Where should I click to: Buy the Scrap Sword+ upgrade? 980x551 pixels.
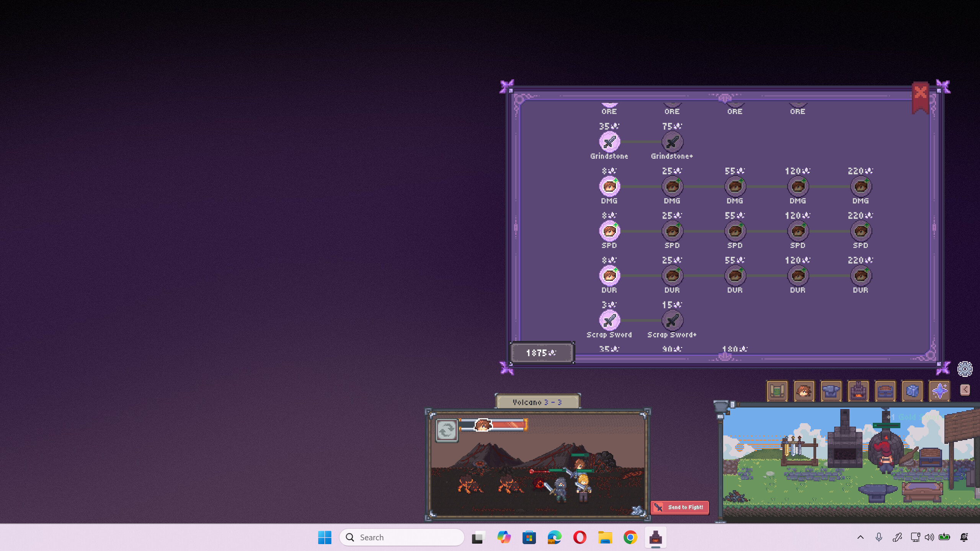pos(672,320)
